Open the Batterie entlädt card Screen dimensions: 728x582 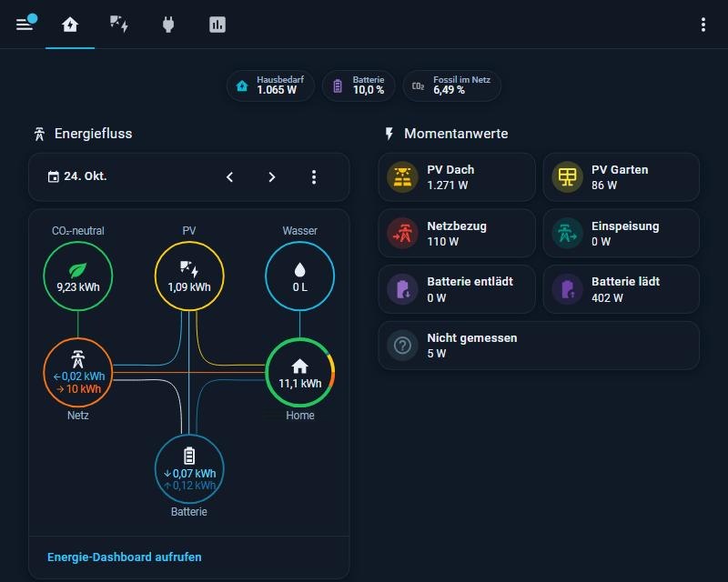pos(457,289)
